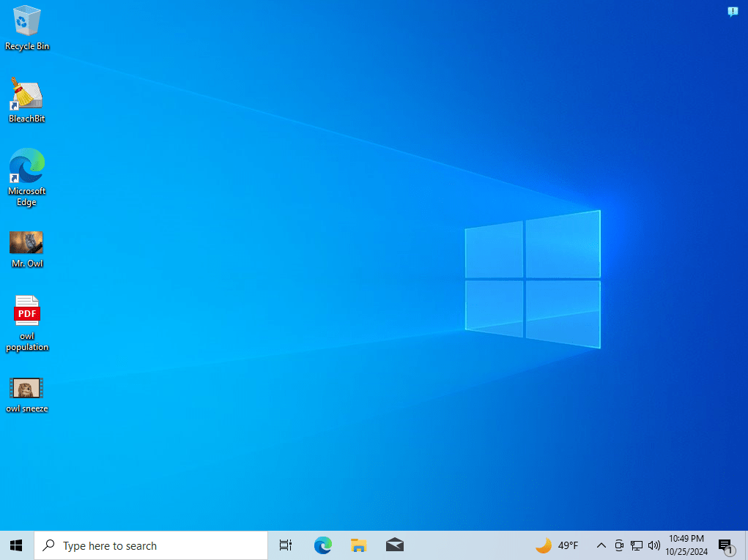Open File Explorer from the taskbar

tap(358, 545)
